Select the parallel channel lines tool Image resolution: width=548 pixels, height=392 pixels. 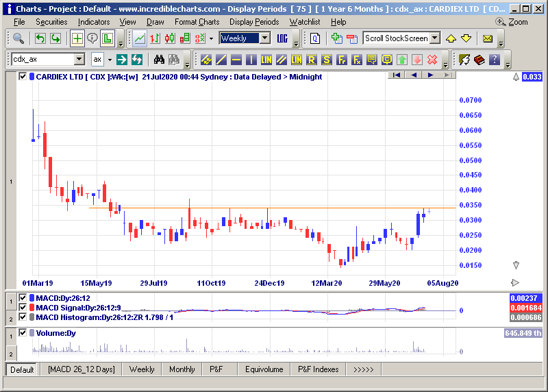(282, 60)
